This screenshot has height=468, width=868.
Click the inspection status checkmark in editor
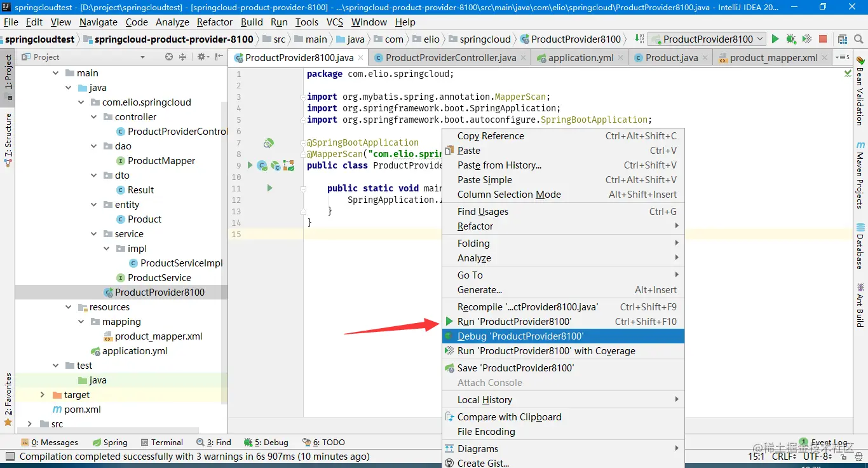click(x=848, y=74)
